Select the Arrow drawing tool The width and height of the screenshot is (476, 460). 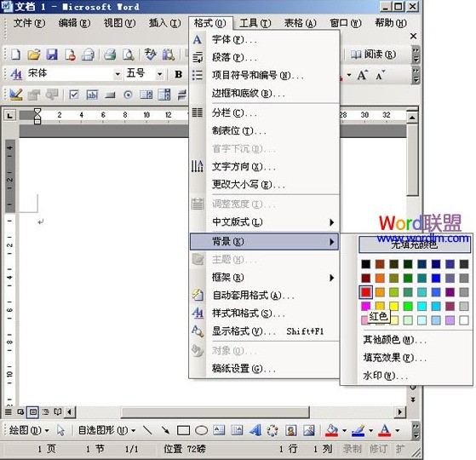[165, 430]
